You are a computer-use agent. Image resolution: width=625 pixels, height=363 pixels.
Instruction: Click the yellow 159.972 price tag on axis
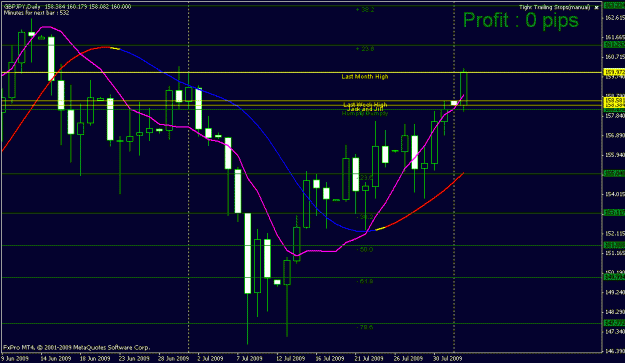point(615,72)
